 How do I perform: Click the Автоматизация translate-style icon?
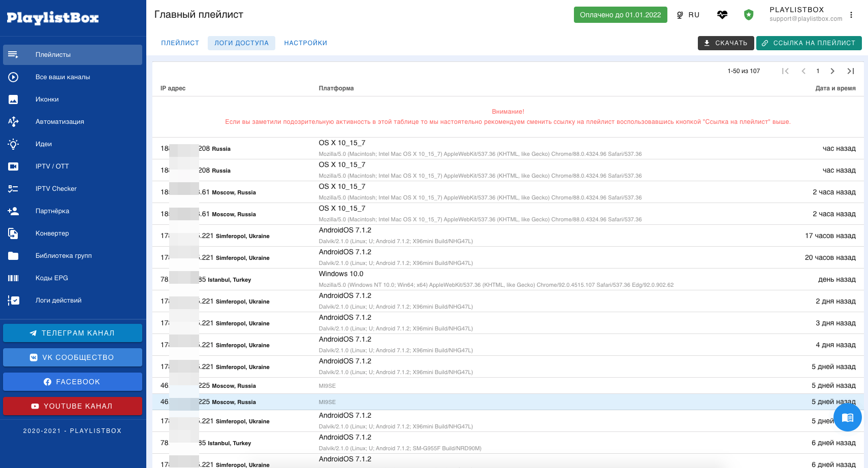(x=13, y=122)
